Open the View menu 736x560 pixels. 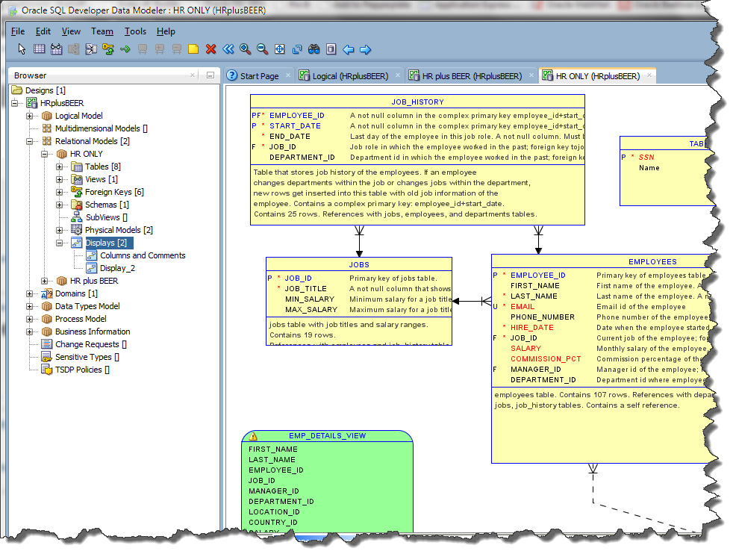click(x=71, y=31)
